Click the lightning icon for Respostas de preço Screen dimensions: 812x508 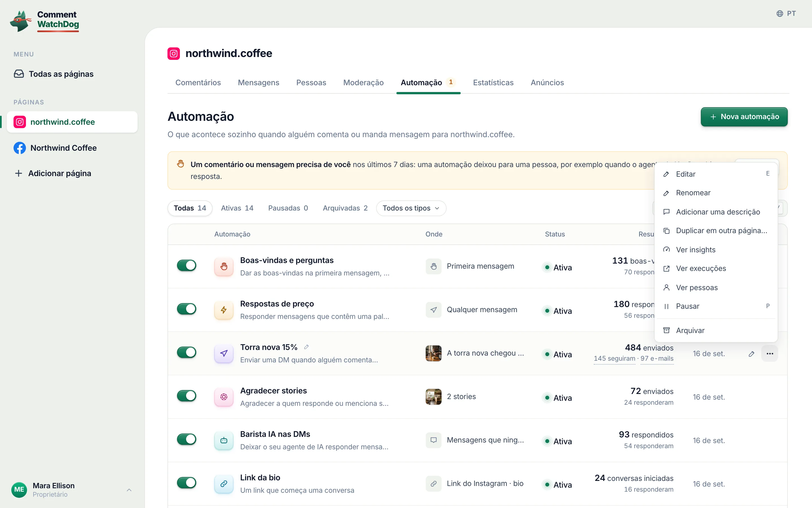pos(224,310)
